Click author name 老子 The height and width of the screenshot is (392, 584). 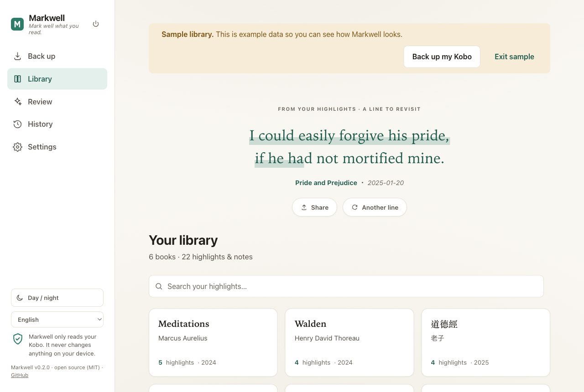pos(438,338)
